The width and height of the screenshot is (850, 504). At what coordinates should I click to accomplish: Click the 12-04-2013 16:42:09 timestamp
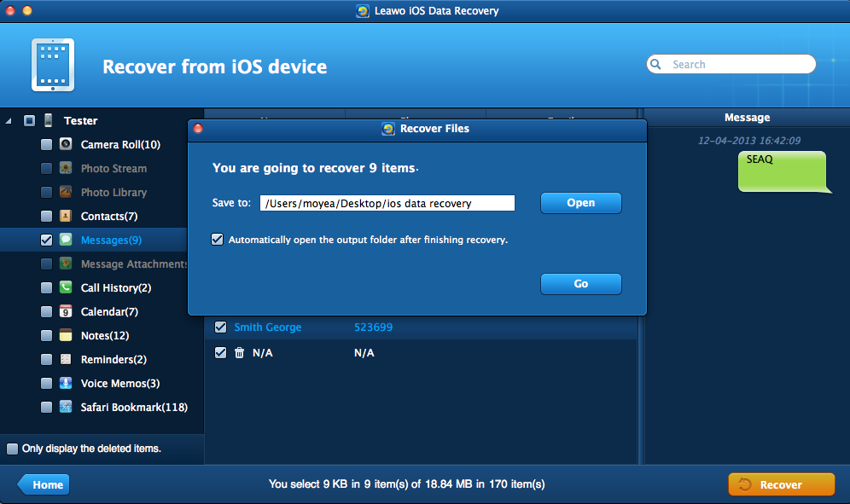click(x=749, y=141)
